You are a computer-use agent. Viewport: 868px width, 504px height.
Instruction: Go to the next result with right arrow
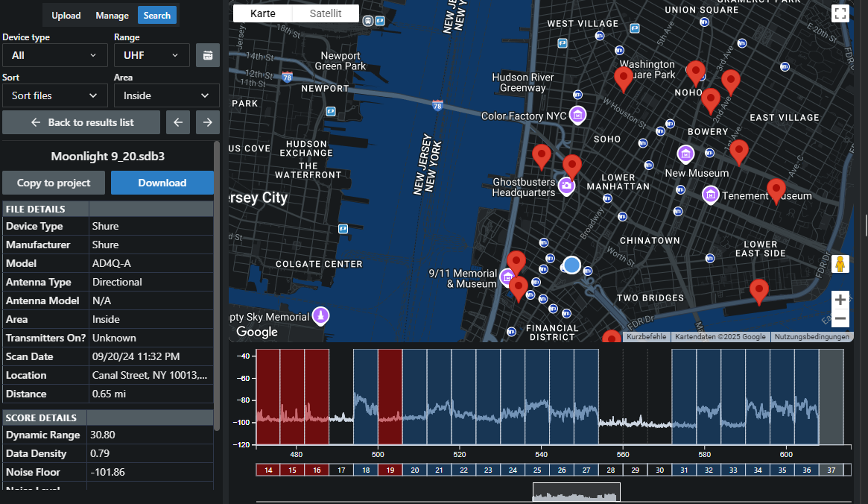(208, 122)
